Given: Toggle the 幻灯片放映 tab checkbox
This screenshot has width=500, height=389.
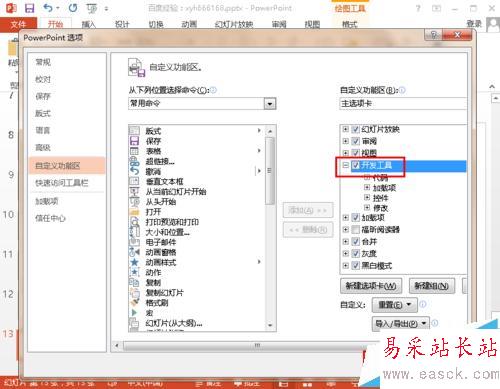Looking at the screenshot, I should 356,129.
